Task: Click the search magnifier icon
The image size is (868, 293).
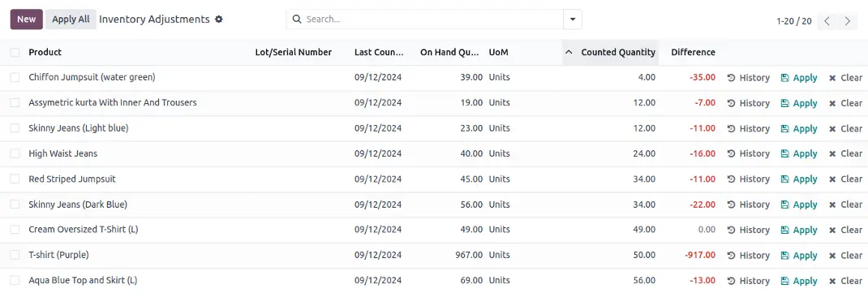Action: click(x=297, y=19)
